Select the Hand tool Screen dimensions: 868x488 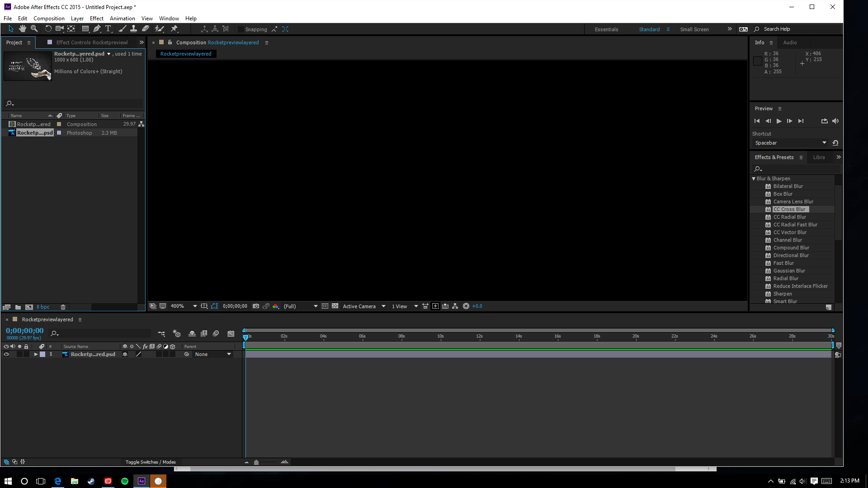click(x=23, y=28)
